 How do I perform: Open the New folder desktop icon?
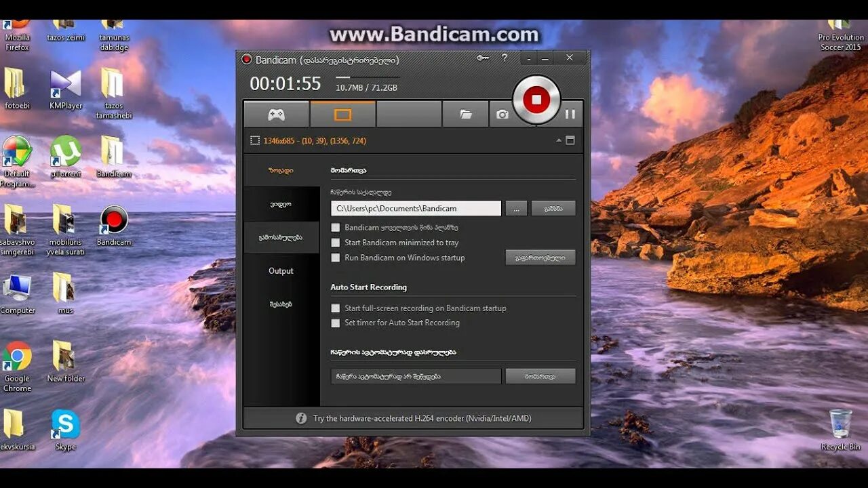65,362
